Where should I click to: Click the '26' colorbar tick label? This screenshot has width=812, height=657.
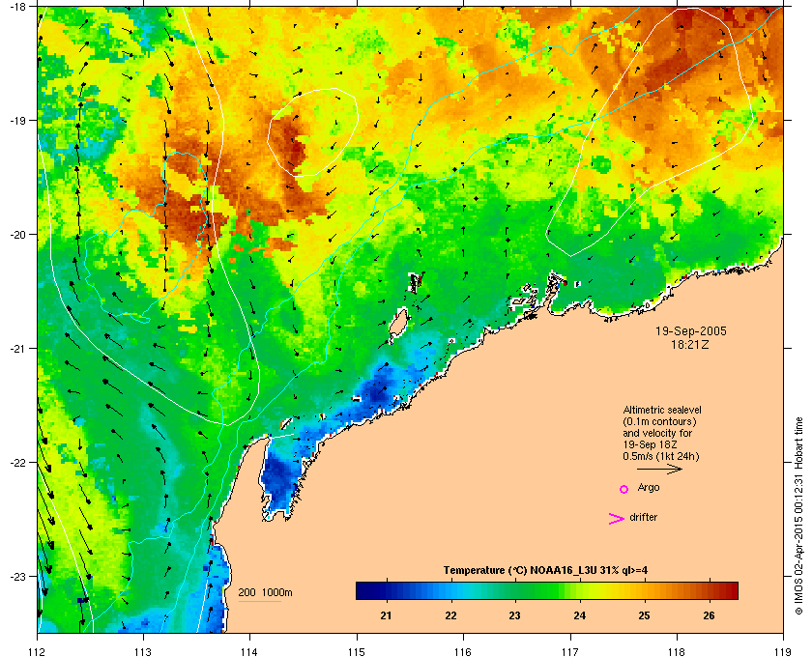pos(709,615)
